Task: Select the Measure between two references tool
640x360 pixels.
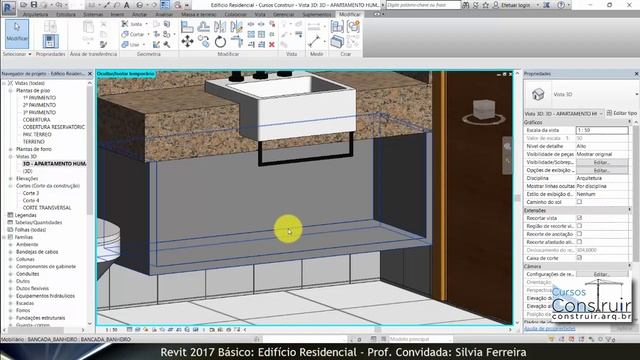Action: point(314,42)
